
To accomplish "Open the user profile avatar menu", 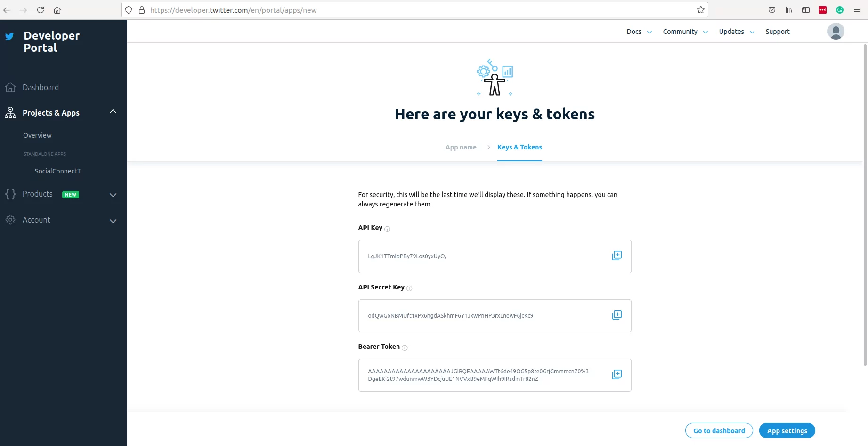I will tap(836, 31).
